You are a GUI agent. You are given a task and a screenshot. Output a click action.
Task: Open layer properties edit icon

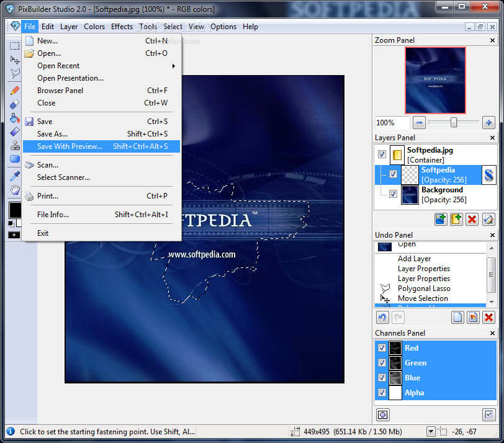click(x=488, y=220)
